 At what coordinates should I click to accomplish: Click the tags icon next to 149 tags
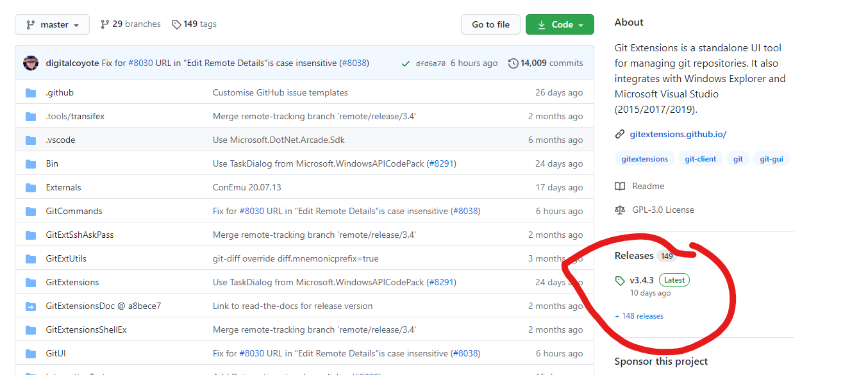176,24
